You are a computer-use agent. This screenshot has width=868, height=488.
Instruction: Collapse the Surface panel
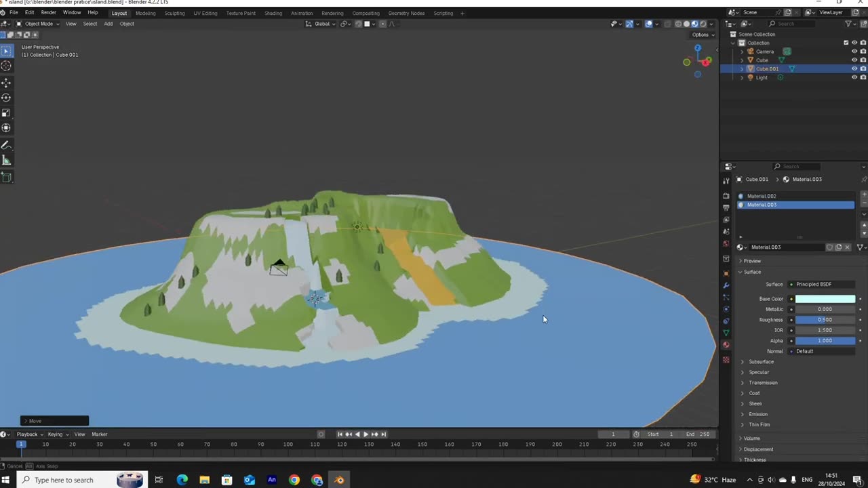[751, 272]
